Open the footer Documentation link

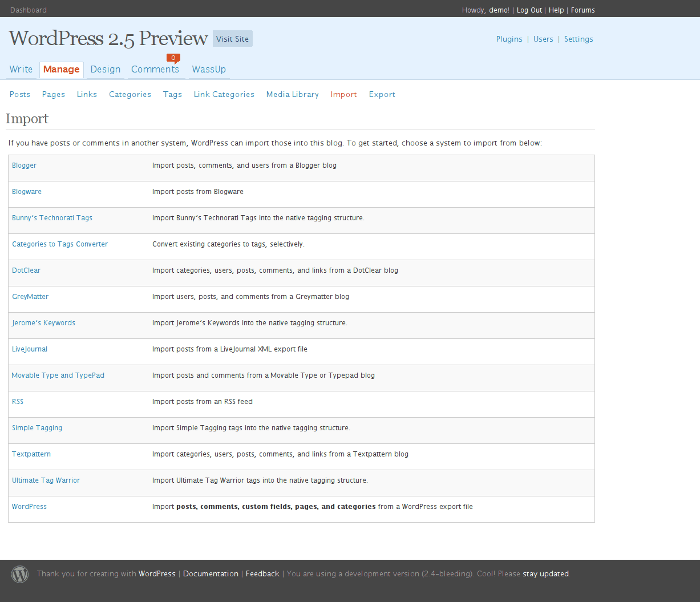(x=211, y=573)
